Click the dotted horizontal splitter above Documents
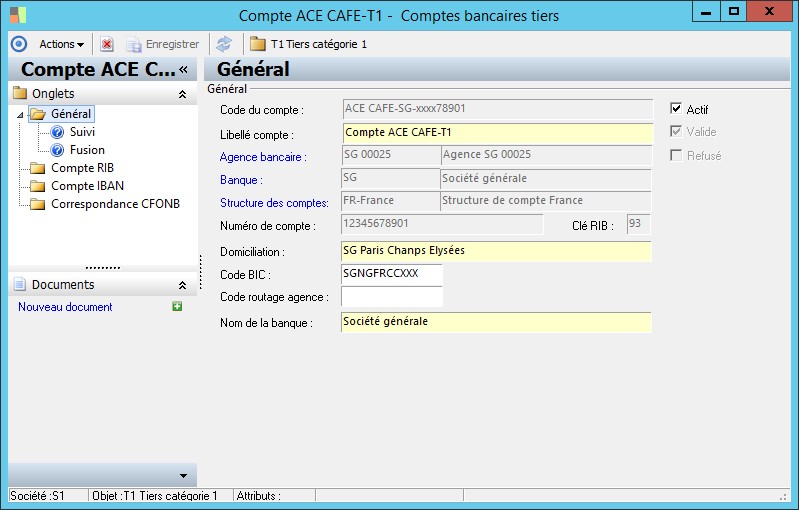The height and width of the screenshot is (510, 799). pos(102,267)
